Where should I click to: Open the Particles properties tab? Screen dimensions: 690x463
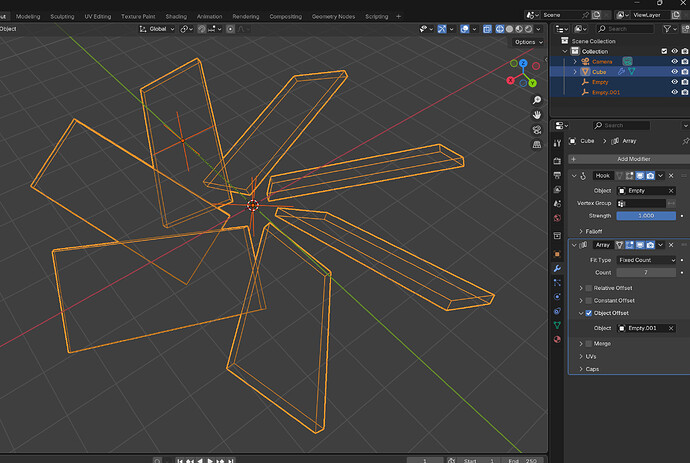pyautogui.click(x=557, y=283)
